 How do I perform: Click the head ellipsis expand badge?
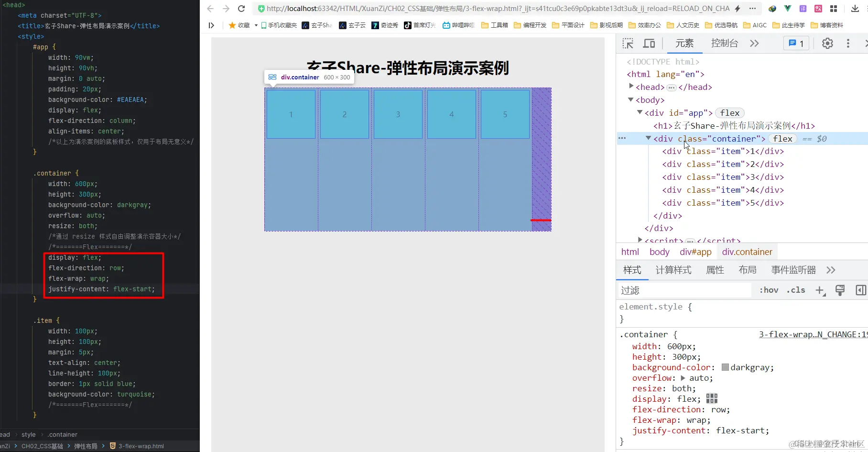coord(672,88)
